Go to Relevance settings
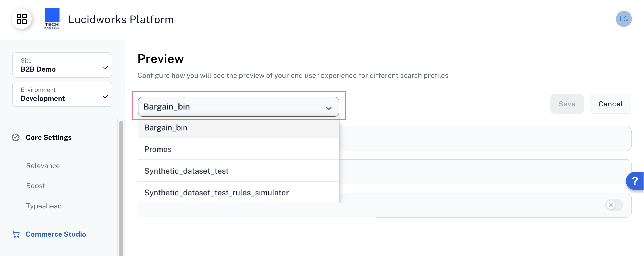The width and height of the screenshot is (644, 256). [43, 166]
